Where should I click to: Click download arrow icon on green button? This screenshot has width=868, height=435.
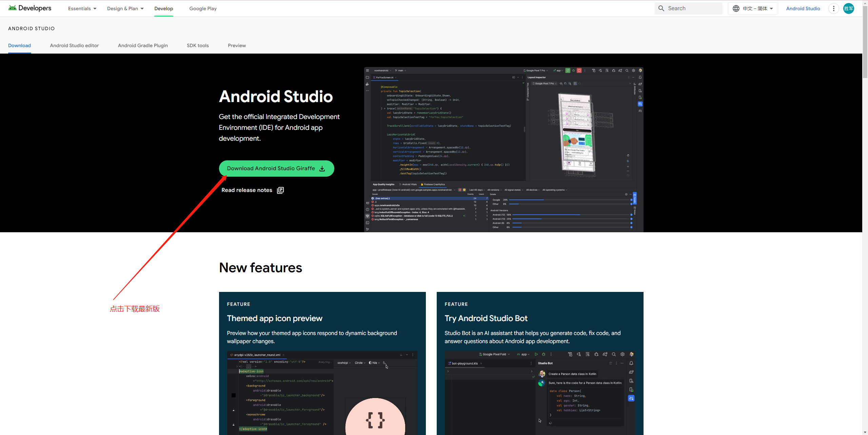322,169
